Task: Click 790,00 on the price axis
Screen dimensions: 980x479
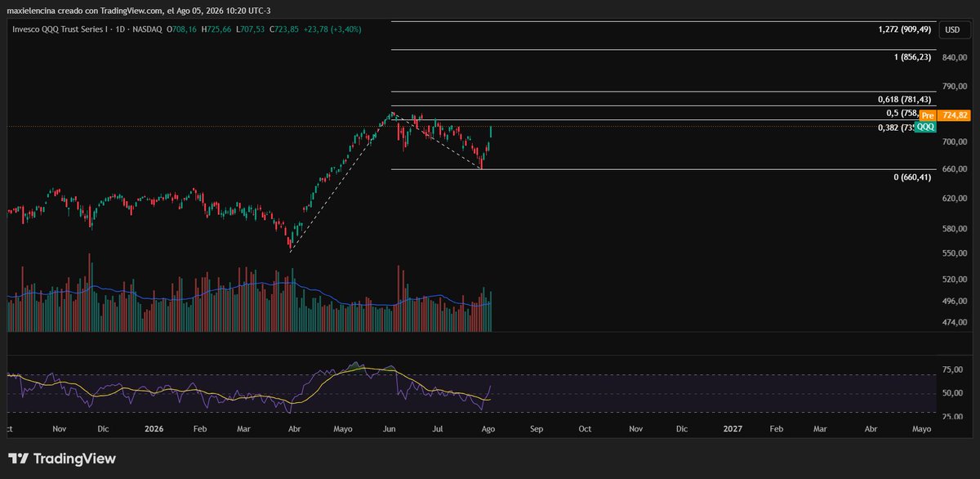Action: coord(955,86)
